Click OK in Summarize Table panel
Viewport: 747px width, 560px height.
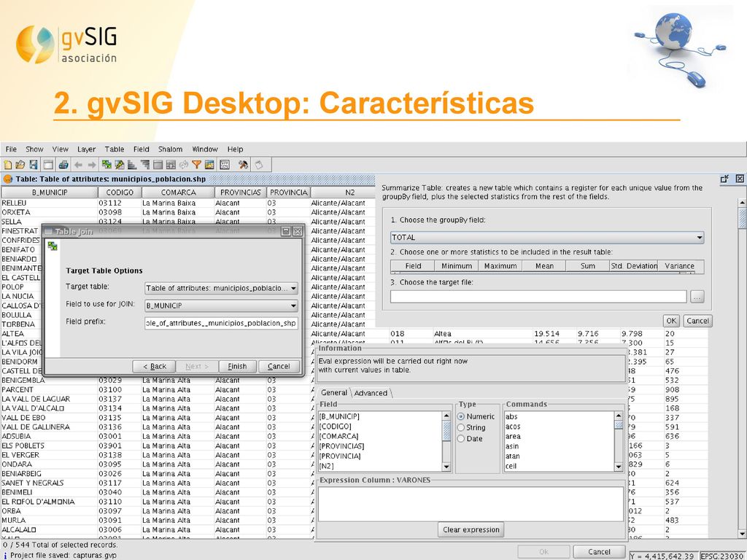click(671, 321)
